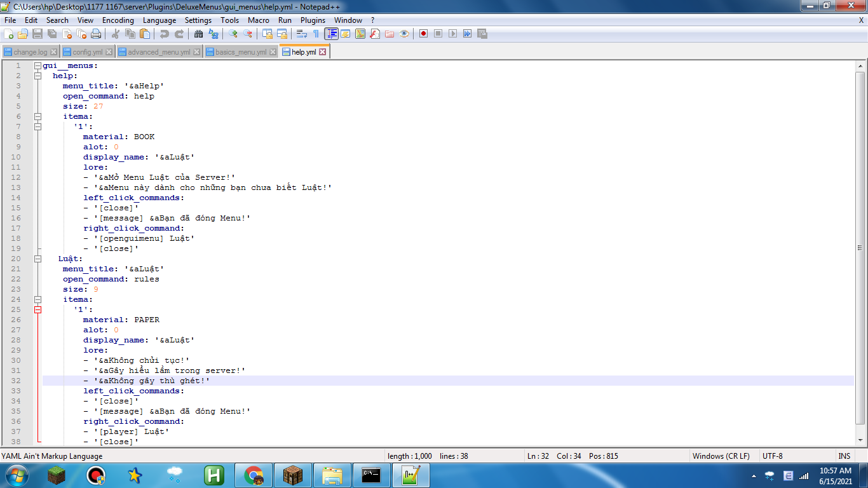Switch to the advanced_menu.yml tab

(x=159, y=52)
